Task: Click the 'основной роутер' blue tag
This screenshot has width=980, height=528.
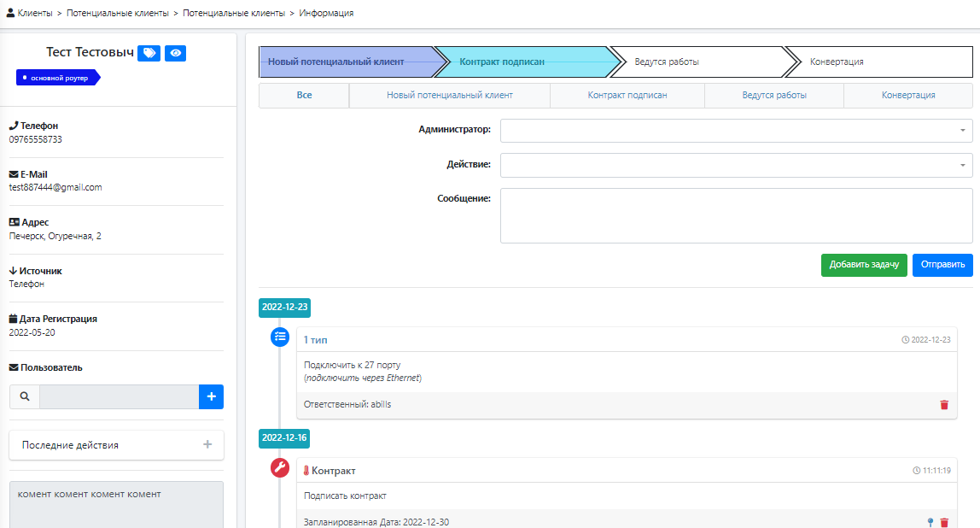Action: 58,77
